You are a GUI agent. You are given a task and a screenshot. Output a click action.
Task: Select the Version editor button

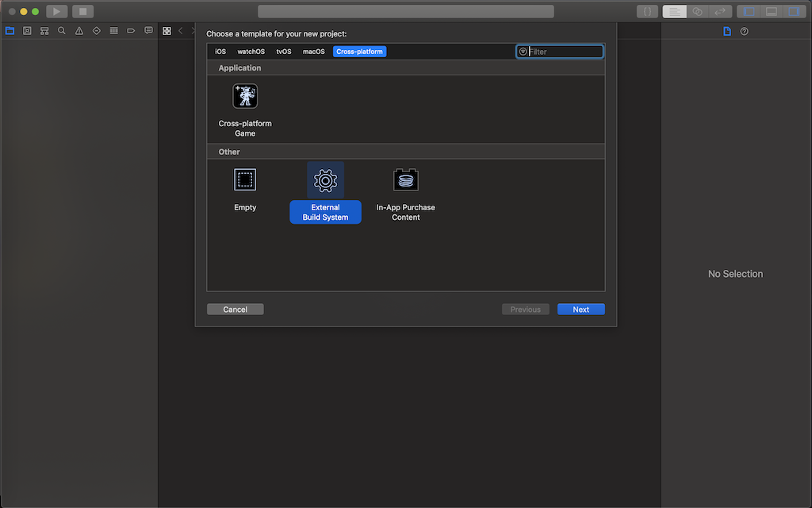[x=720, y=11]
